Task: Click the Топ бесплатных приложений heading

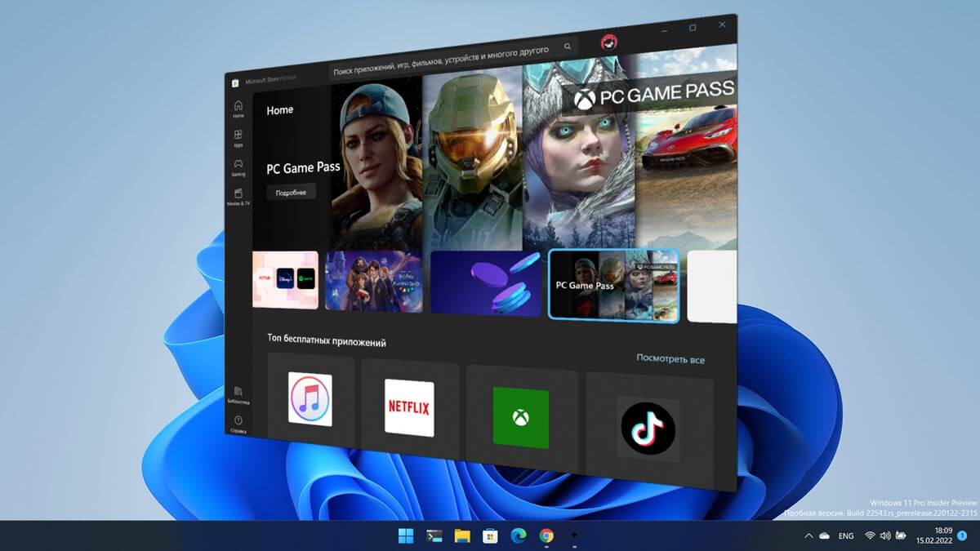Action: coord(327,340)
